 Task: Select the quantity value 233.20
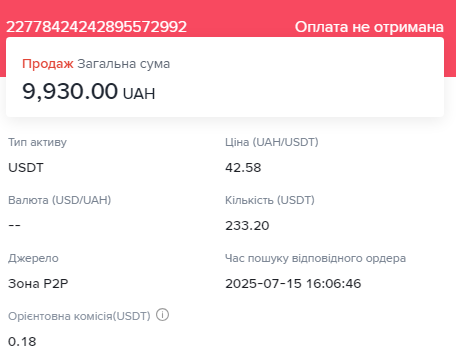pyautogui.click(x=247, y=226)
